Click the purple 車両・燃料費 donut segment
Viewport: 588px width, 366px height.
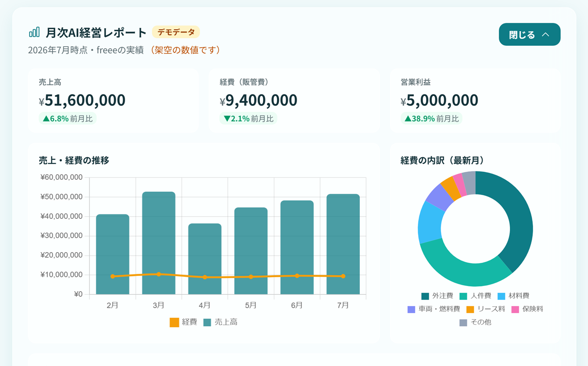pos(440,196)
